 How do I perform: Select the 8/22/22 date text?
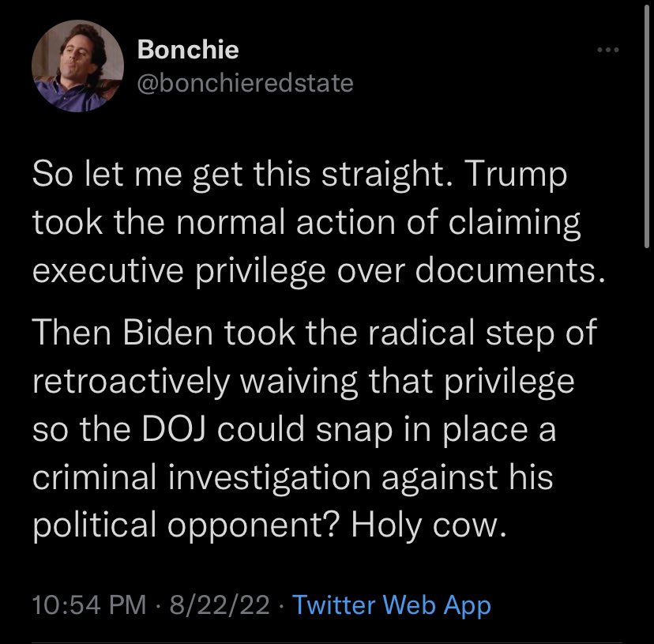220,604
